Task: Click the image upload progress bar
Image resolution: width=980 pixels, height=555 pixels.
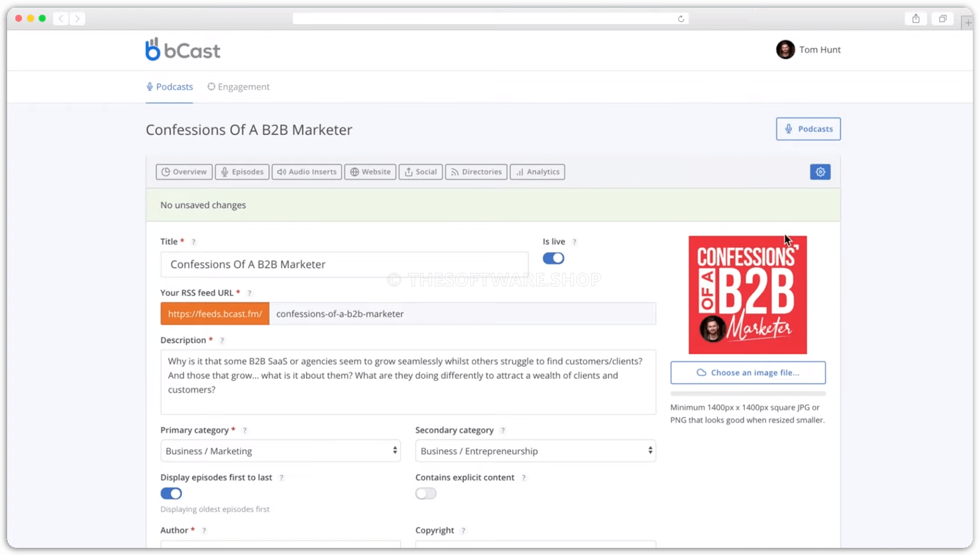Action: click(x=747, y=394)
